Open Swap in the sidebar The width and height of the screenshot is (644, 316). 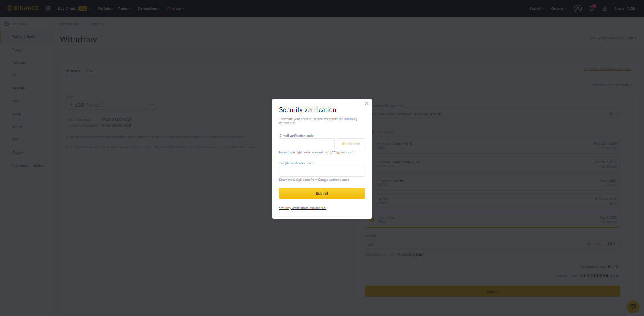coord(16,114)
